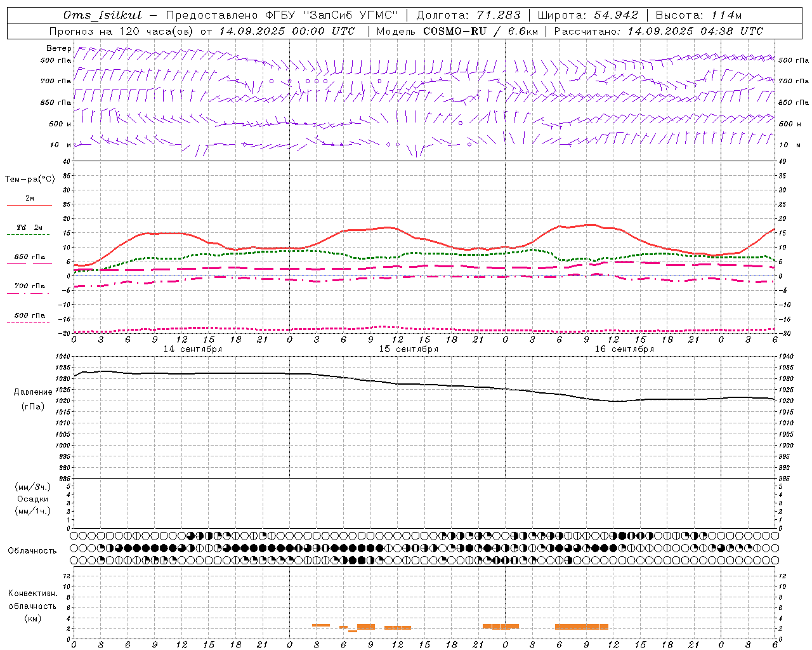812x650 pixels.
Task: Click the 16 сентября date label
Action: (624, 349)
